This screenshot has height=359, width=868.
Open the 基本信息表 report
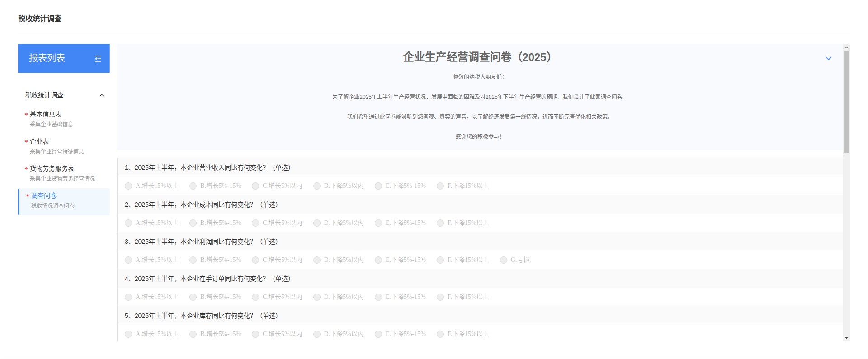pyautogui.click(x=46, y=115)
